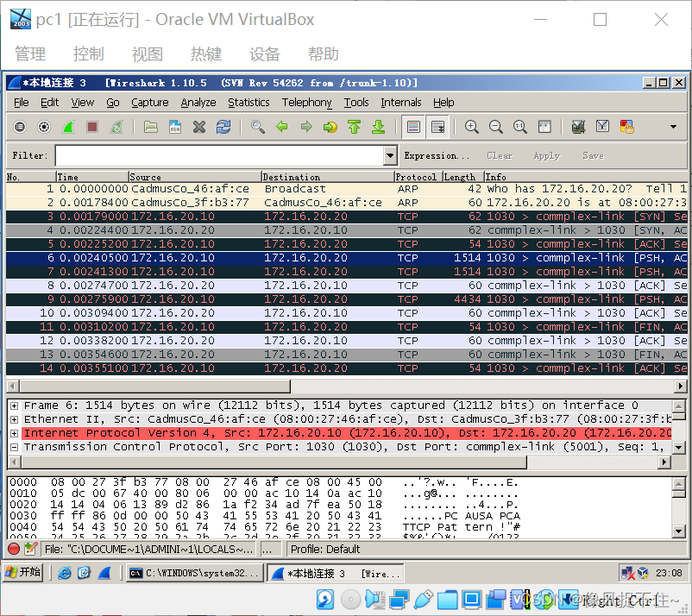692x616 pixels.
Task: Find a packet magnifier icon
Action: point(258,127)
